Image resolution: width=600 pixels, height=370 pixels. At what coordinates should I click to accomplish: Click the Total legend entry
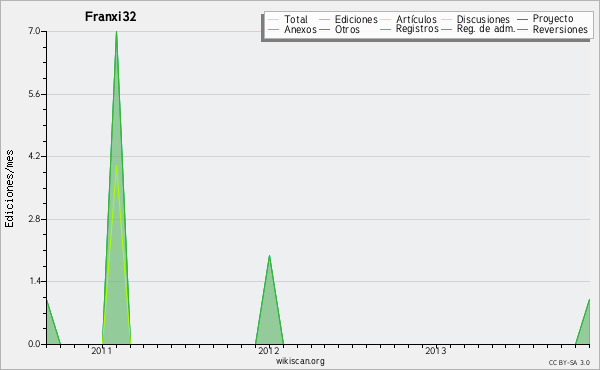[x=288, y=19]
